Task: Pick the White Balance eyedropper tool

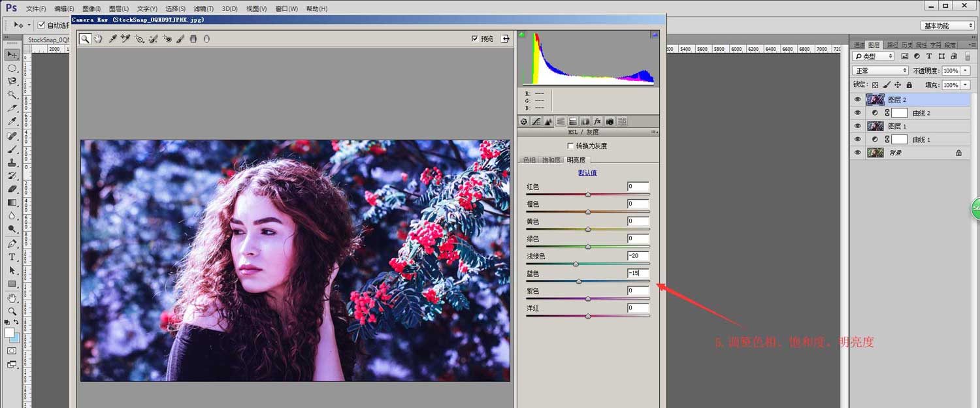Action: point(112,39)
